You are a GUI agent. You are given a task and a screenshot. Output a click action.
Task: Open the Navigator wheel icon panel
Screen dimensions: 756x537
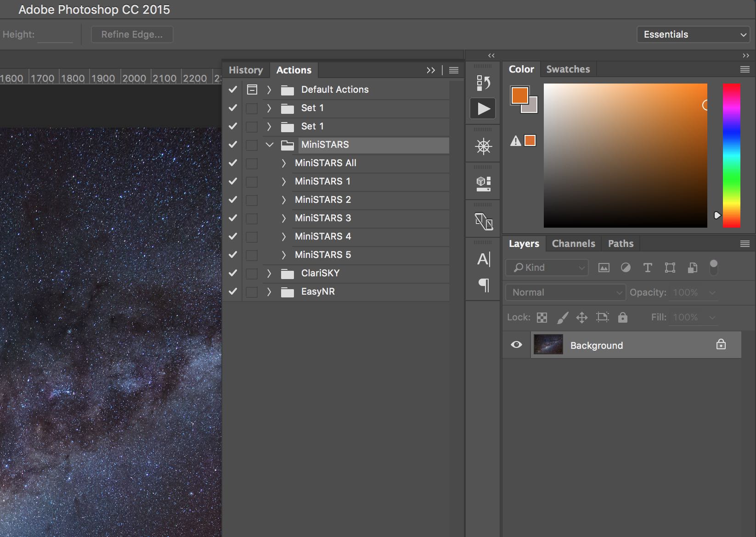[483, 146]
